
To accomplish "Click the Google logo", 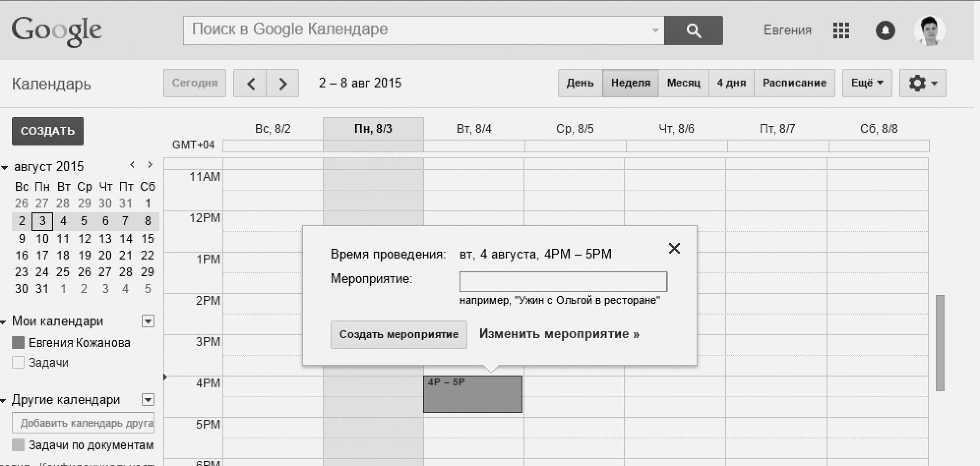I will [x=57, y=31].
